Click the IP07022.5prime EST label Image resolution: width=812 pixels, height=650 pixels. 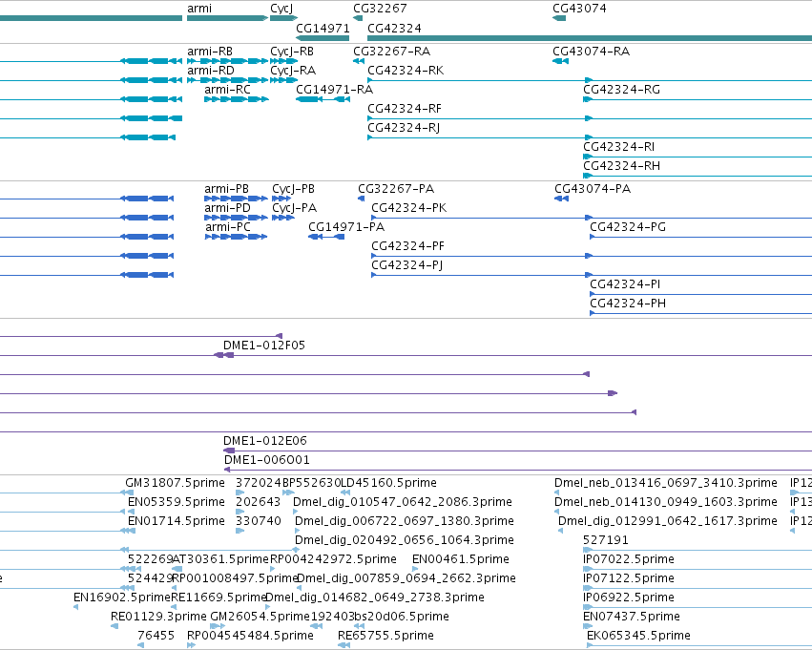[629, 560]
